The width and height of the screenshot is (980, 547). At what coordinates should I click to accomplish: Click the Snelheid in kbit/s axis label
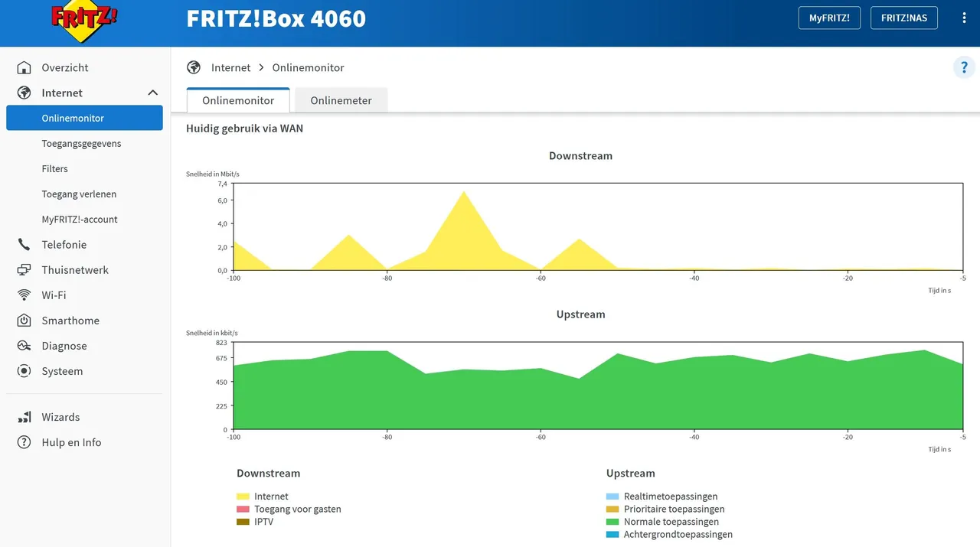(x=212, y=333)
